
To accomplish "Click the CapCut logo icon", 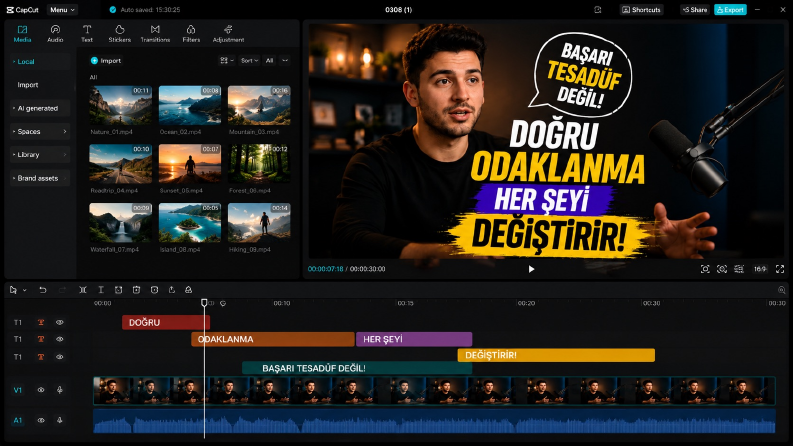I will [10, 10].
